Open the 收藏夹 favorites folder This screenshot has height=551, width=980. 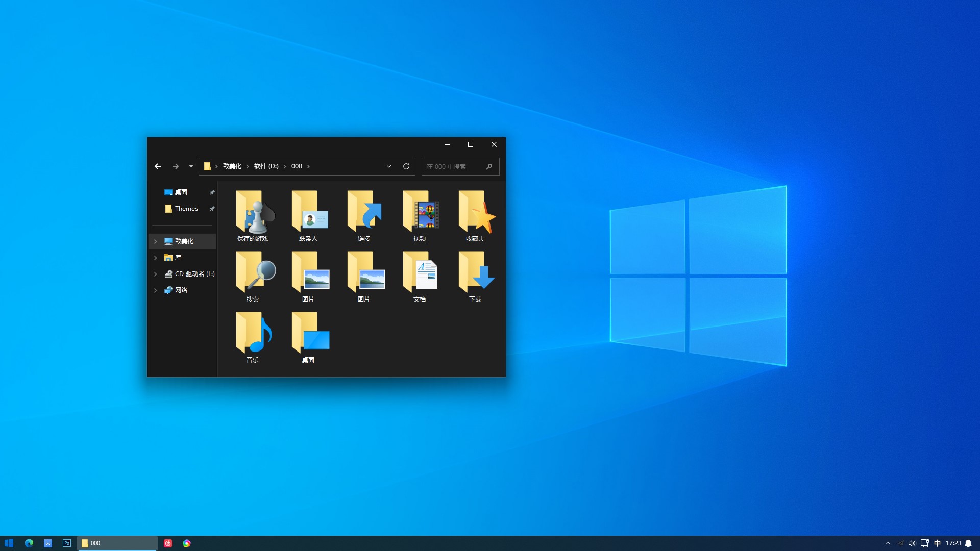475,214
